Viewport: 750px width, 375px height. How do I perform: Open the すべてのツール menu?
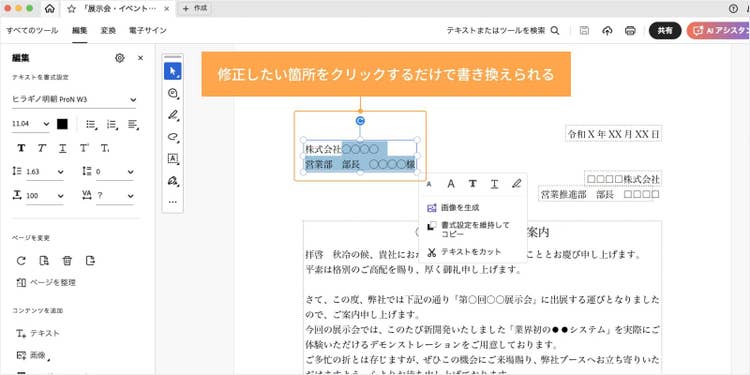(32, 31)
